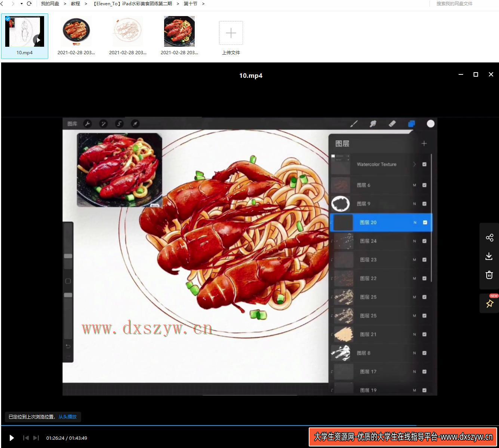
Task: Open blend mode M of 图层 6
Action: [x=414, y=185]
